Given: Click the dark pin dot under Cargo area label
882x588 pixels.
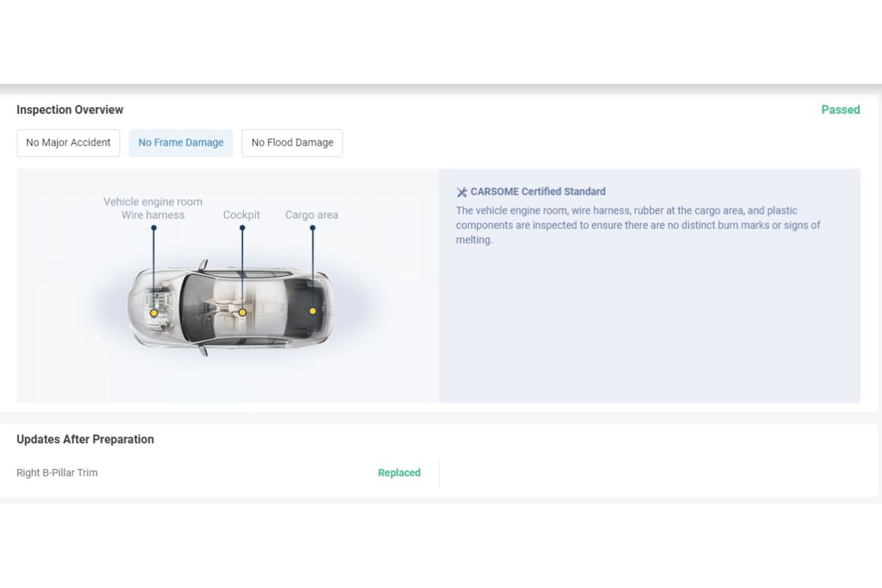Looking at the screenshot, I should tap(312, 228).
